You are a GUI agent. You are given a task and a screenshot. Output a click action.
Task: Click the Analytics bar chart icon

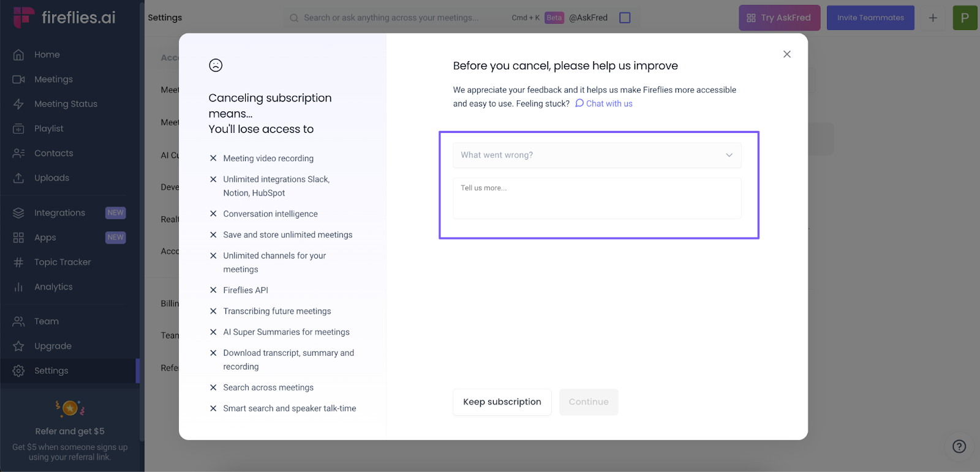[x=18, y=287]
